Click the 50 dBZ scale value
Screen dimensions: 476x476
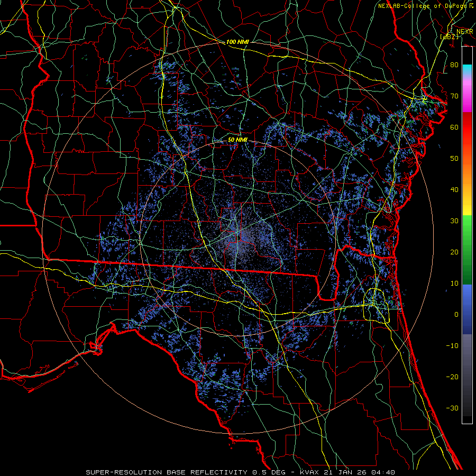tap(454, 159)
